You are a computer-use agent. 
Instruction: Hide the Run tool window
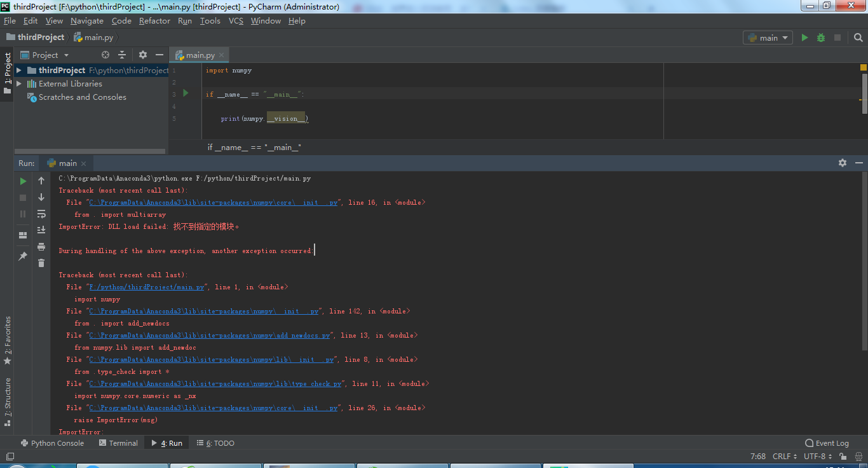pos(859,163)
